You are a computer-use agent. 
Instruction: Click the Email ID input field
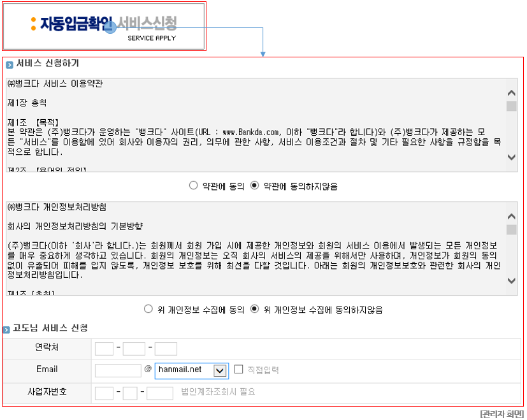(x=118, y=370)
